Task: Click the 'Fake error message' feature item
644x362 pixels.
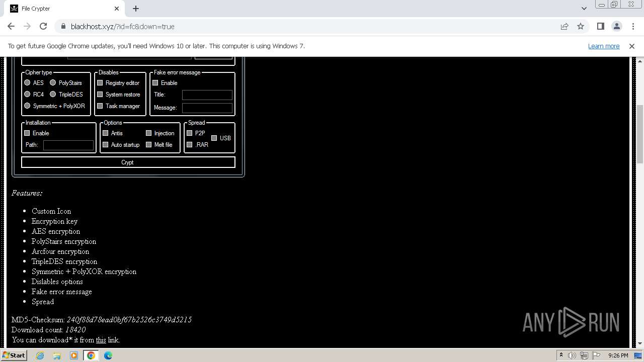Action: click(x=61, y=292)
